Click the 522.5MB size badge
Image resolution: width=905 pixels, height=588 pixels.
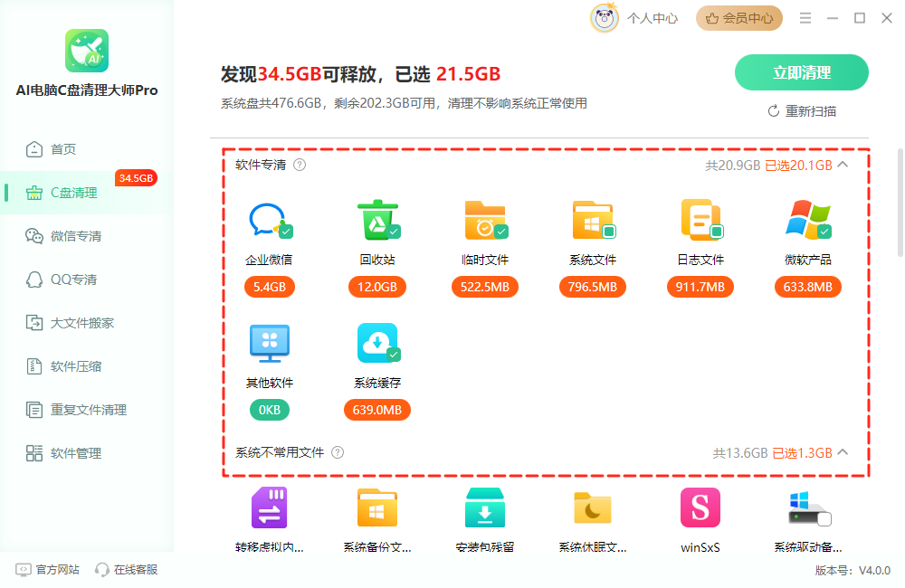pos(485,287)
